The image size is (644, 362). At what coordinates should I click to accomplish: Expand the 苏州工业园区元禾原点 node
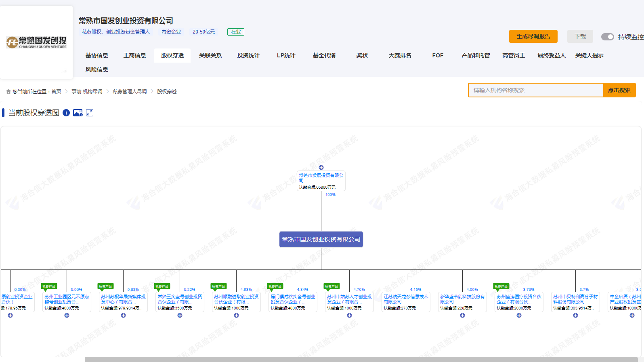[67, 315]
